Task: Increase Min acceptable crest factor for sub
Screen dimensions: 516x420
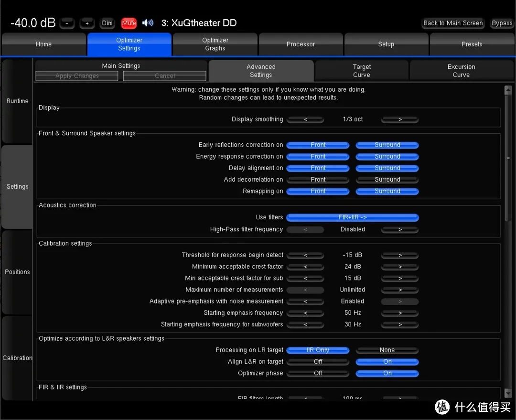Action: 400,278
